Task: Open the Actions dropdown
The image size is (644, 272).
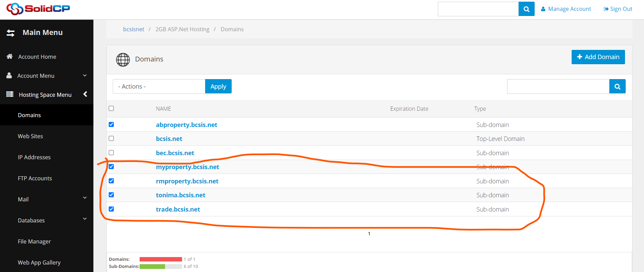Action: tap(159, 87)
